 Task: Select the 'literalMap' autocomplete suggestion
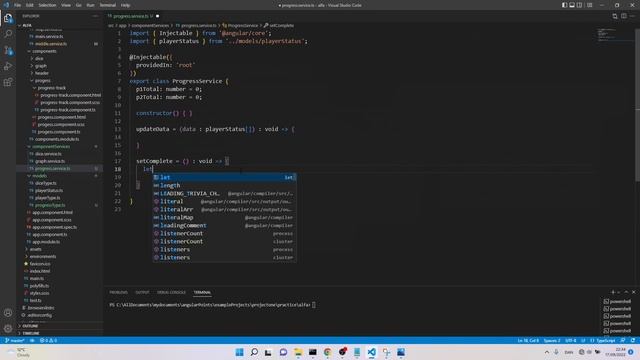224,218
